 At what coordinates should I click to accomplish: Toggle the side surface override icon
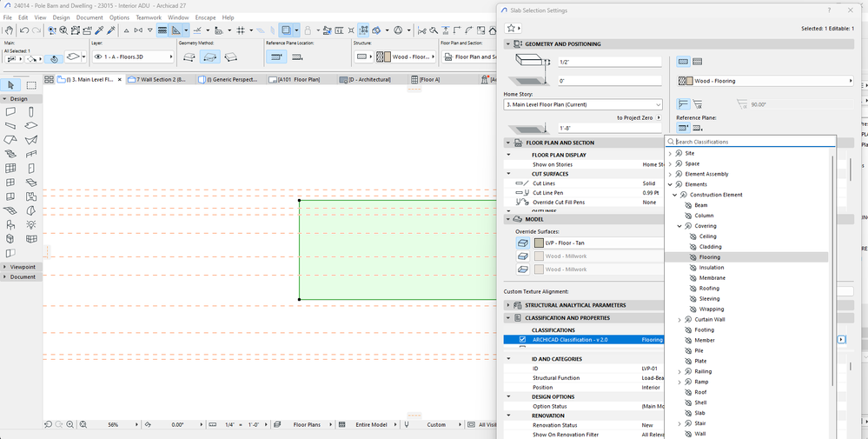click(x=522, y=256)
